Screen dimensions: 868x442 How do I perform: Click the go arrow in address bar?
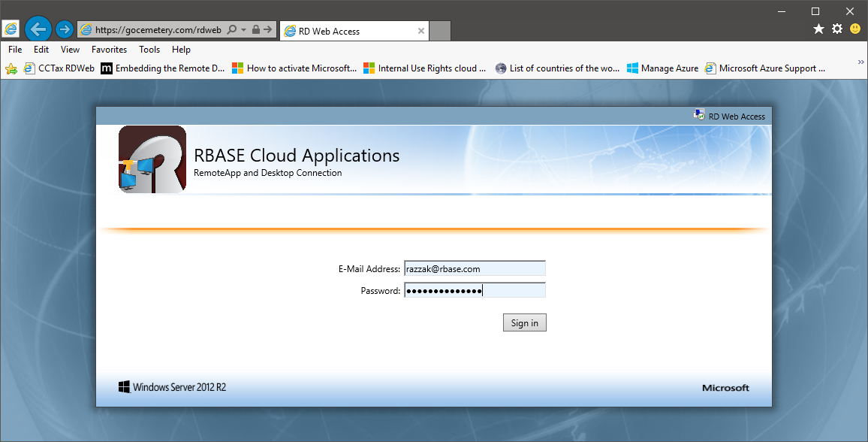click(x=268, y=30)
